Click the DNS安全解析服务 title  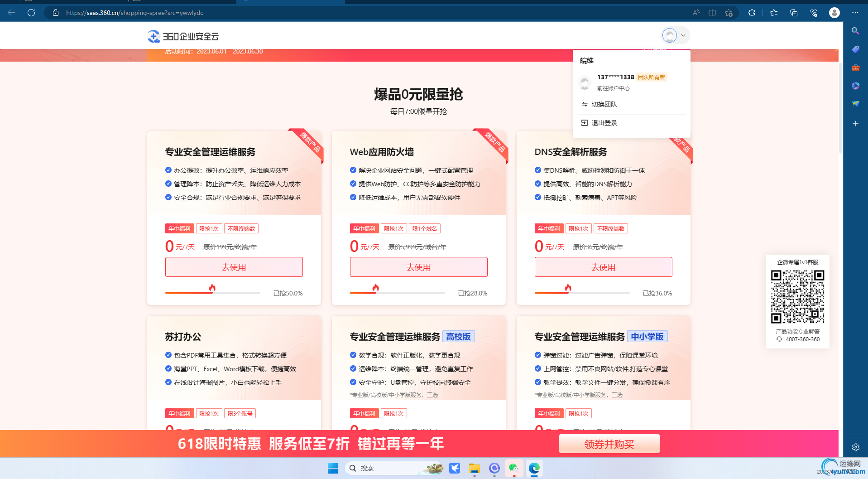[571, 152]
